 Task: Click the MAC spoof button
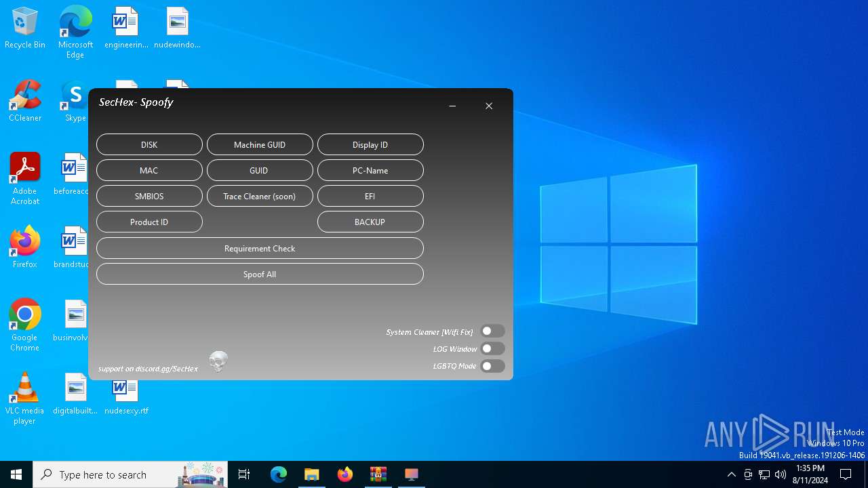(149, 170)
